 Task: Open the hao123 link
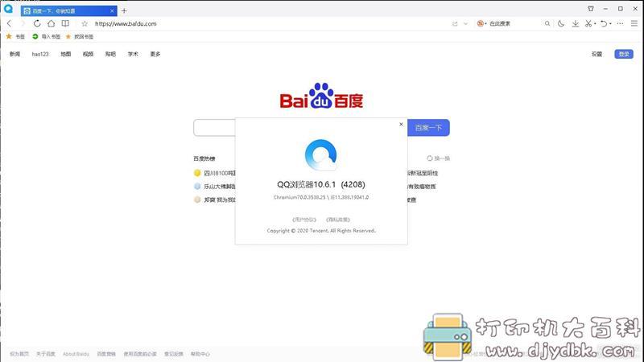(x=40, y=54)
